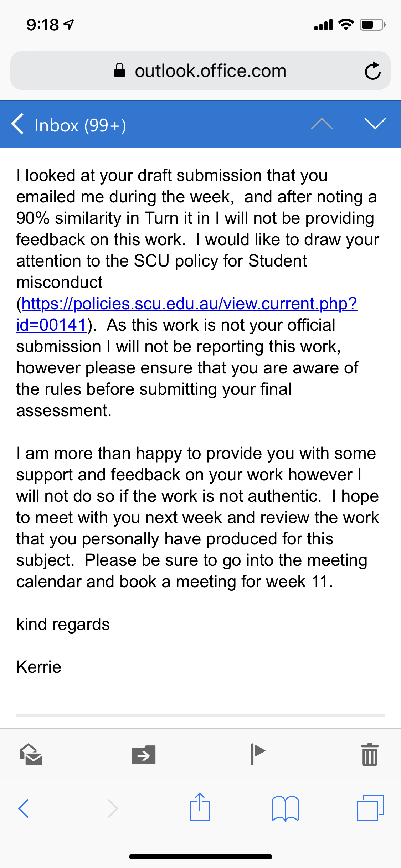Open Safari bookmarks book icon
Screen dimensions: 401x868
(285, 808)
